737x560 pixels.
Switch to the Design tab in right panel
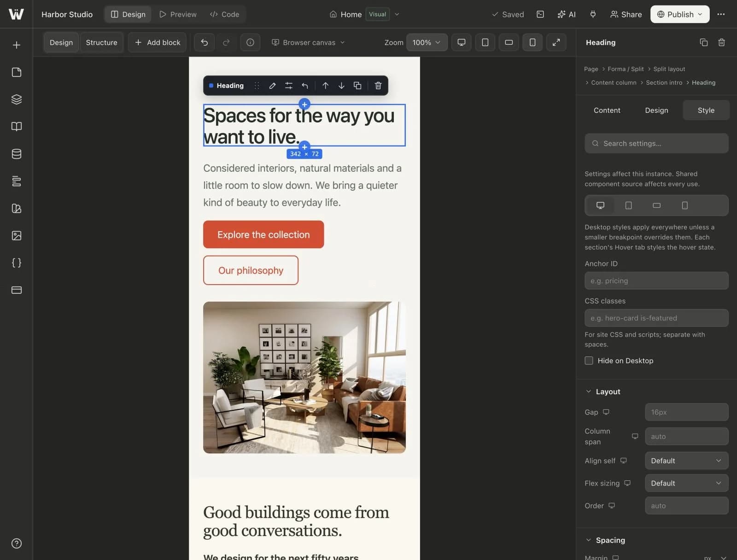pyautogui.click(x=656, y=110)
